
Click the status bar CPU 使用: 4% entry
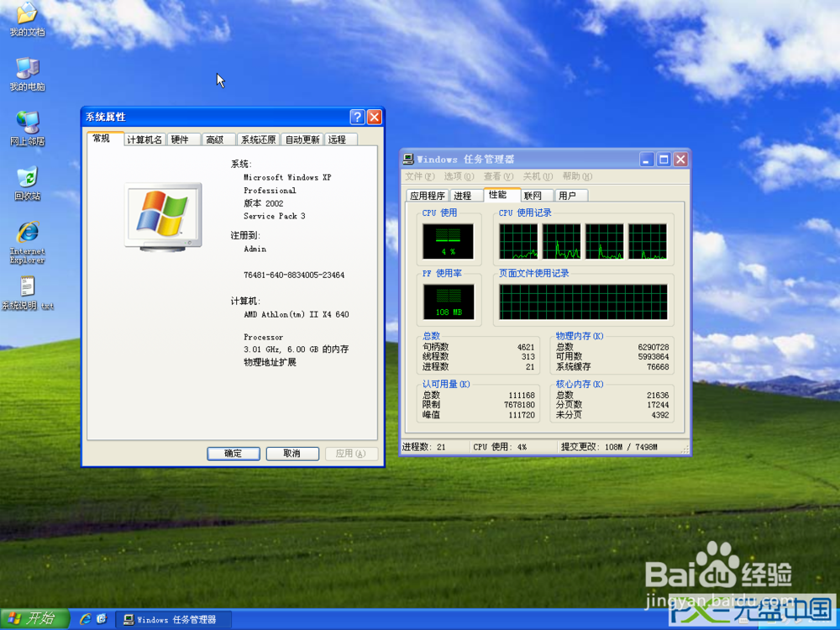pyautogui.click(x=500, y=447)
